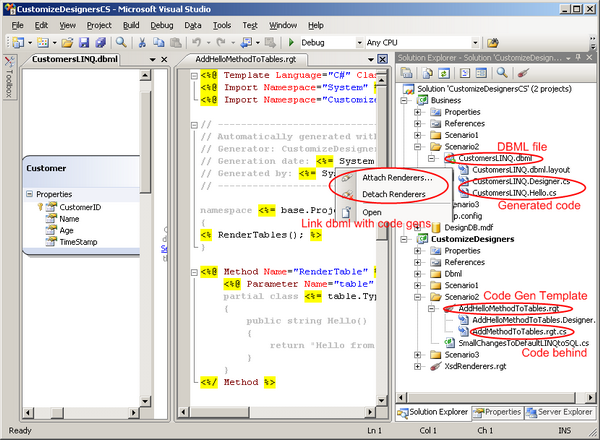Collapse the Customer Properties section
This screenshot has width=600, height=440.
pyautogui.click(x=29, y=194)
